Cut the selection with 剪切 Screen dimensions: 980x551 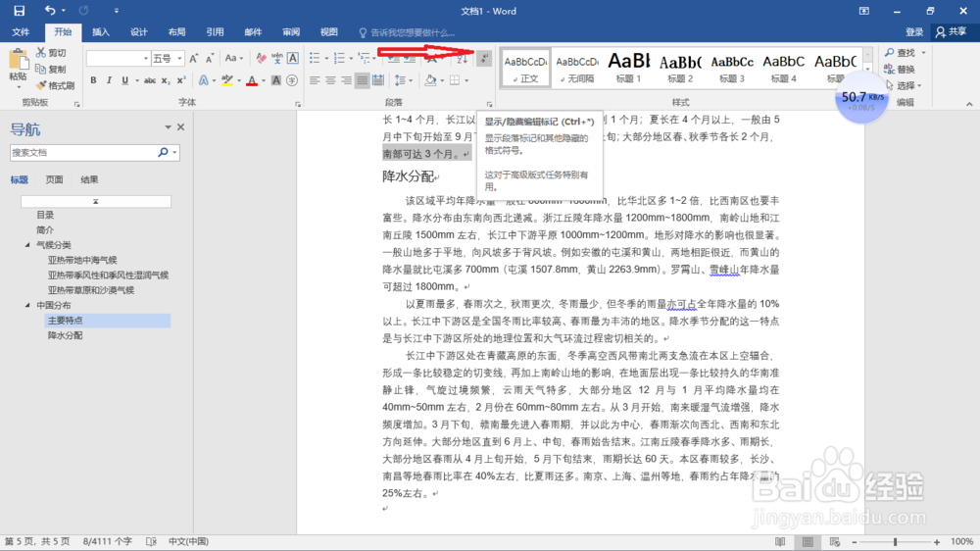[x=51, y=53]
